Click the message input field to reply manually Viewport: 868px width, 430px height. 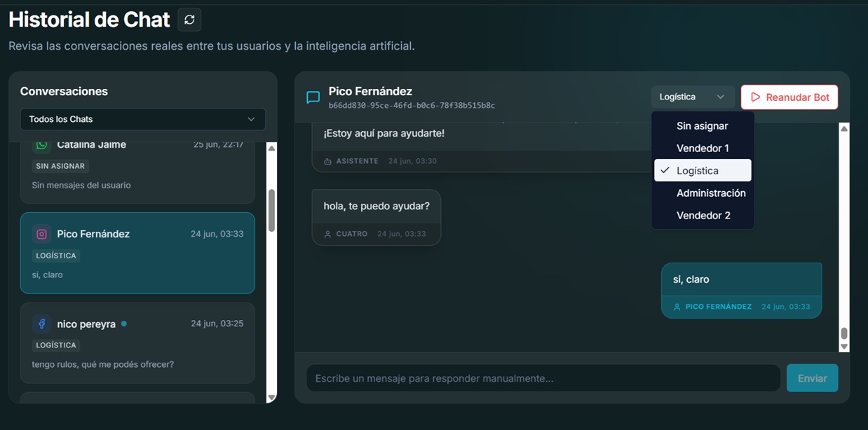coord(543,378)
